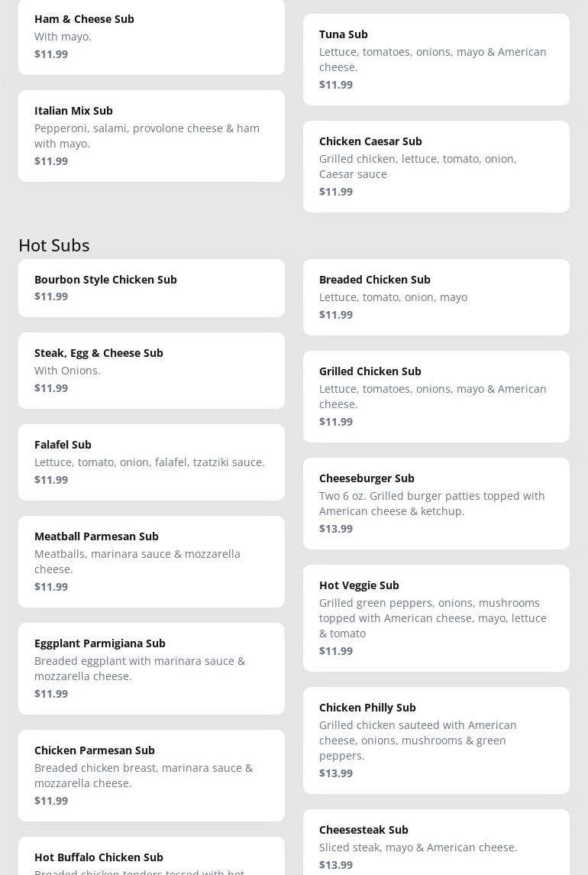Pick the Meatball Parmesan Sub

(151, 561)
